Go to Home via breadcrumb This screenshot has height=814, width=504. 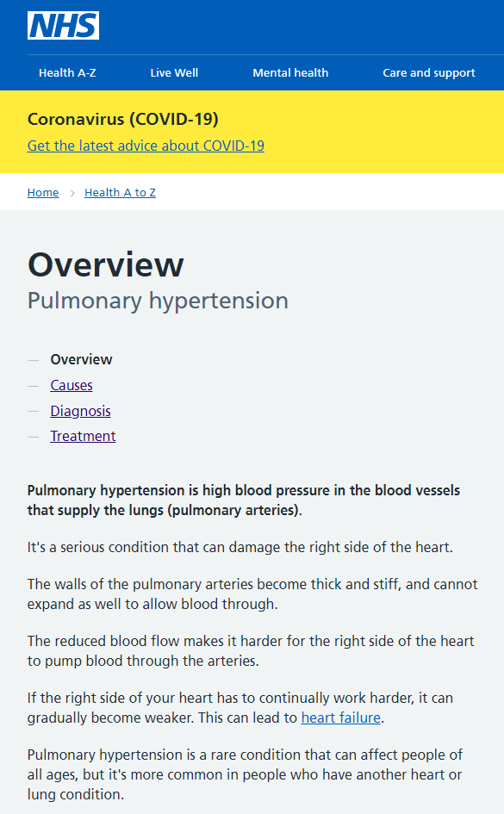43,193
